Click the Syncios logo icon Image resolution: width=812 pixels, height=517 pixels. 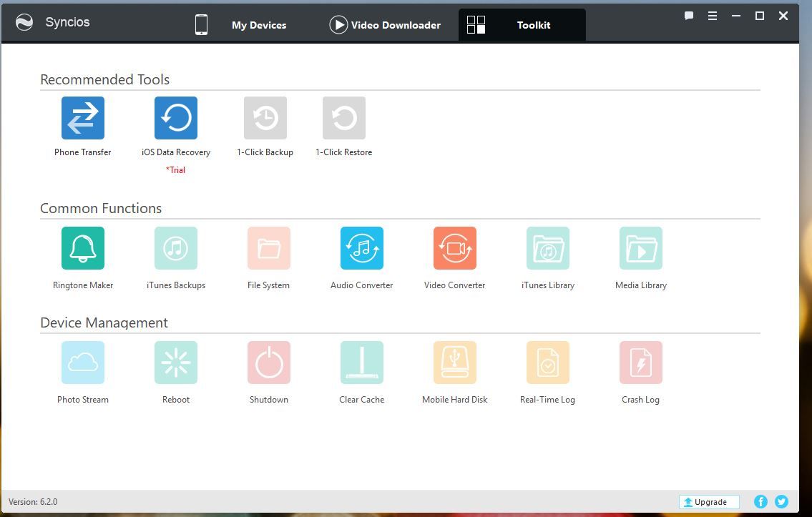point(24,22)
